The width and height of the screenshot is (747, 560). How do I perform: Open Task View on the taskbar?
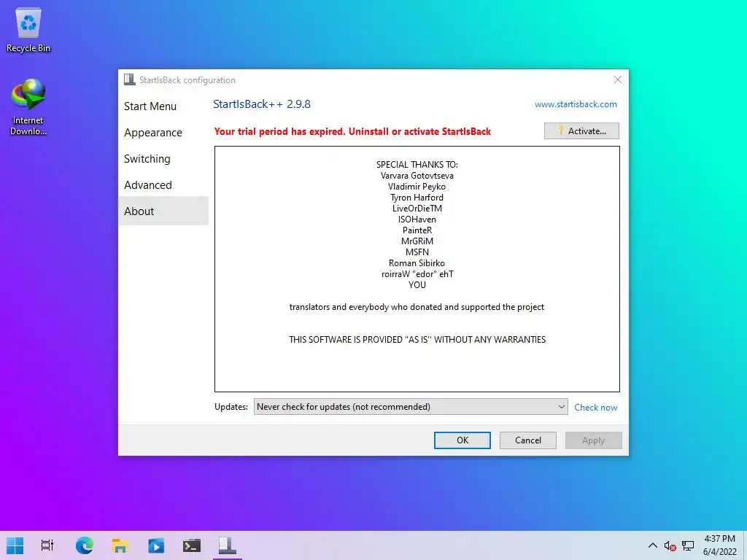pos(47,545)
